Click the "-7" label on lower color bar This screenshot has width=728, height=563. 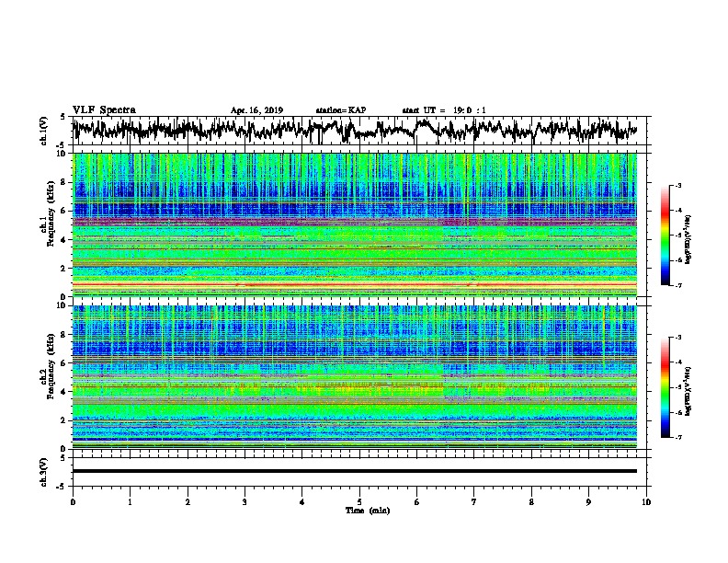pyautogui.click(x=678, y=438)
